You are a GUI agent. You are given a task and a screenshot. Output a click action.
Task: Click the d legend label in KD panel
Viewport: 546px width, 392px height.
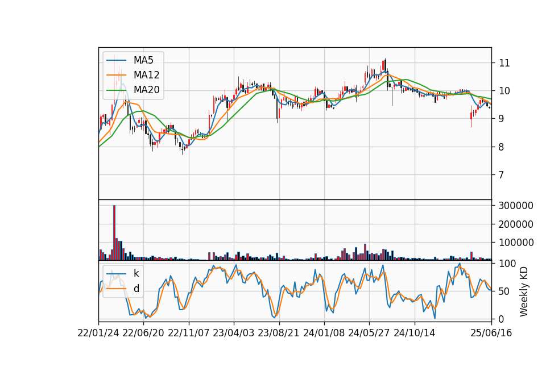[136, 289]
